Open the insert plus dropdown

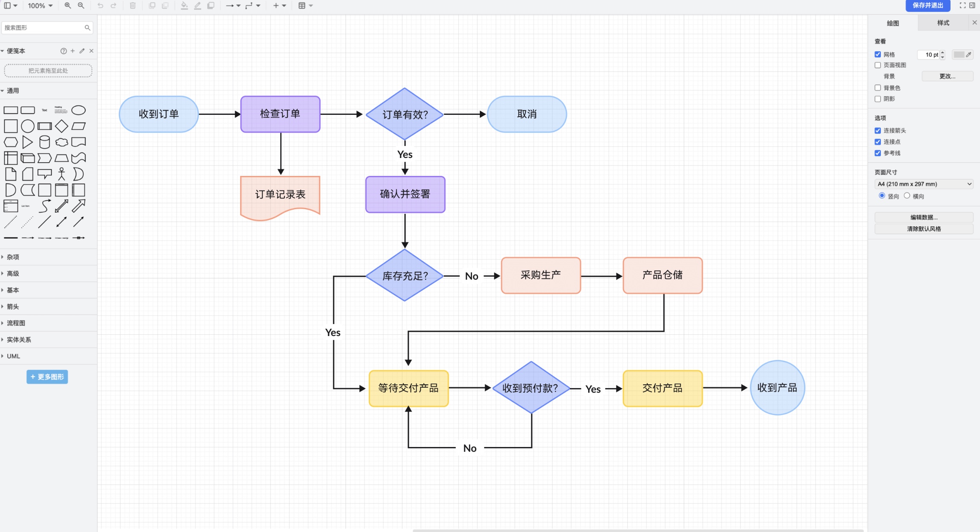[279, 6]
